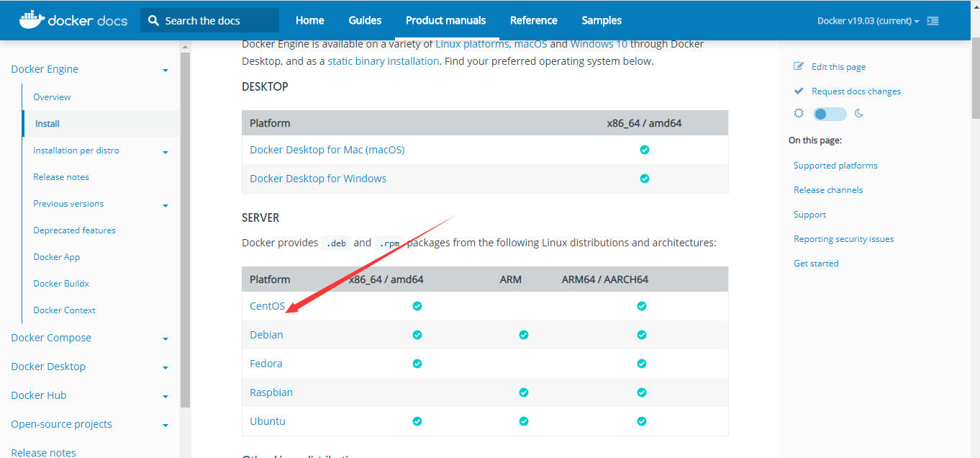Jump to Get started section

(816, 264)
